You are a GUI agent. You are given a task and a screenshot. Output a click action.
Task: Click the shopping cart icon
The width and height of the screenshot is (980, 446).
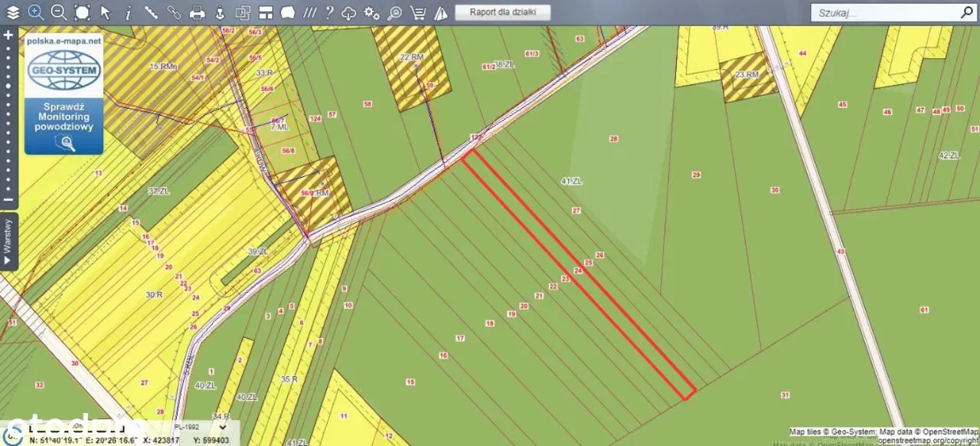coord(417,12)
